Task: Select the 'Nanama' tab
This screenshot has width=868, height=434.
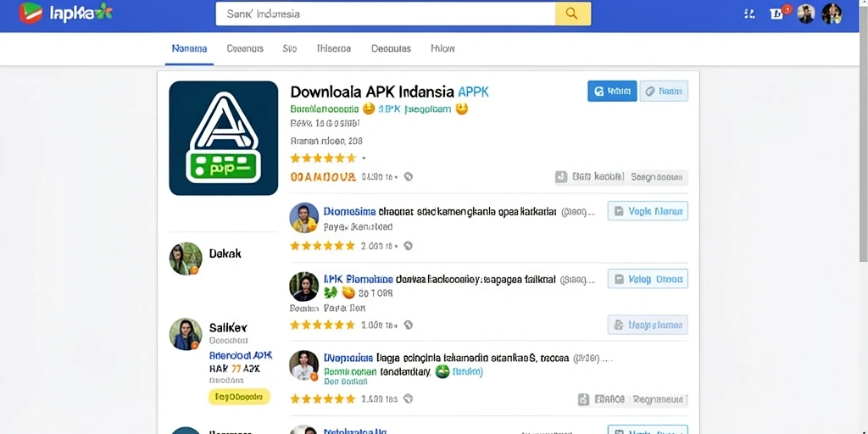Action: pos(189,48)
